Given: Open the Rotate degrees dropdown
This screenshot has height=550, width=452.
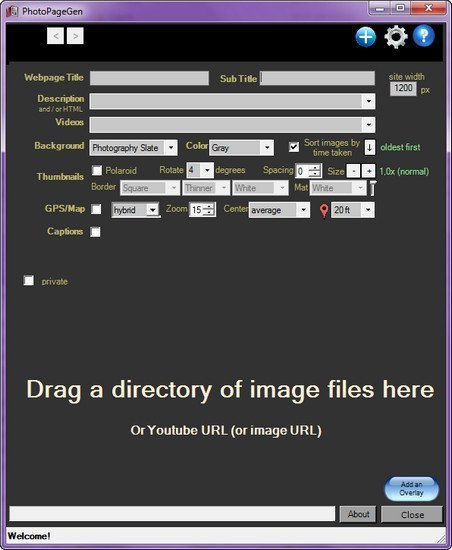Looking at the screenshot, I should [x=200, y=170].
